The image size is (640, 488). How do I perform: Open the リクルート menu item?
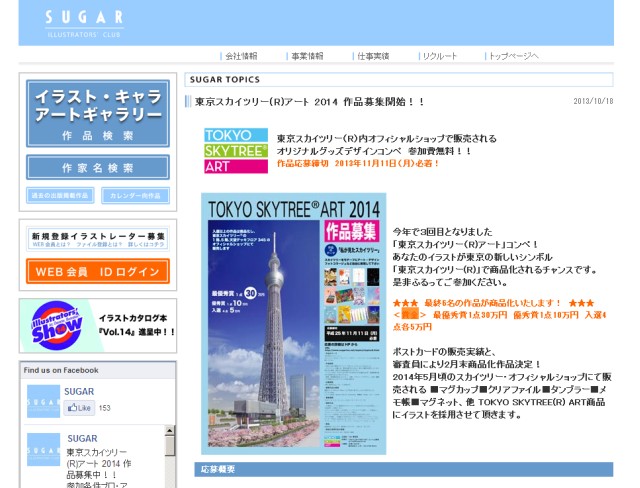[440, 56]
